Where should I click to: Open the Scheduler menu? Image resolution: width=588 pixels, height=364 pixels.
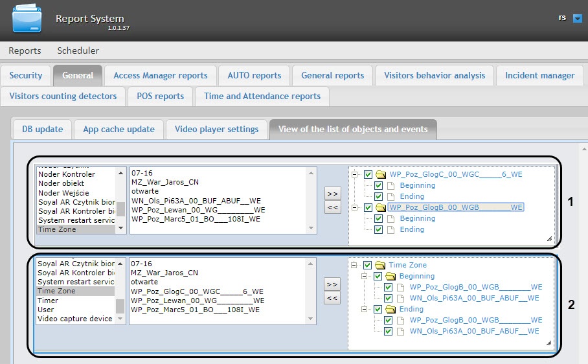click(x=78, y=51)
